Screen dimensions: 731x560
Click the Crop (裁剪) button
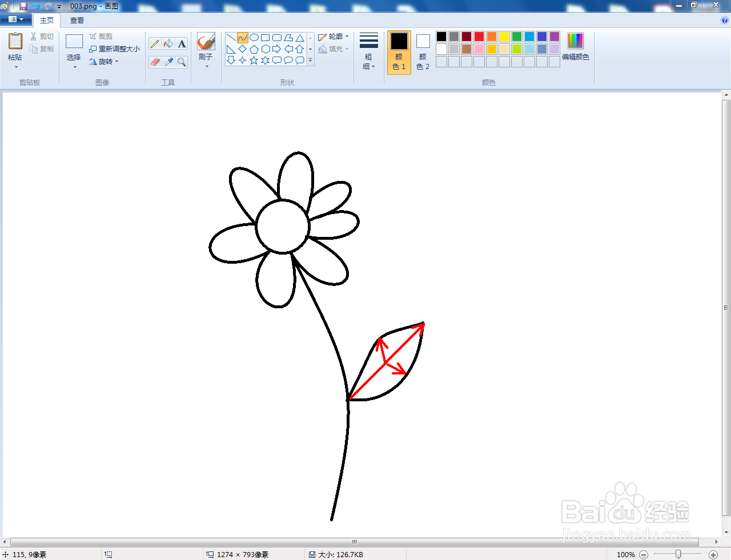101,37
